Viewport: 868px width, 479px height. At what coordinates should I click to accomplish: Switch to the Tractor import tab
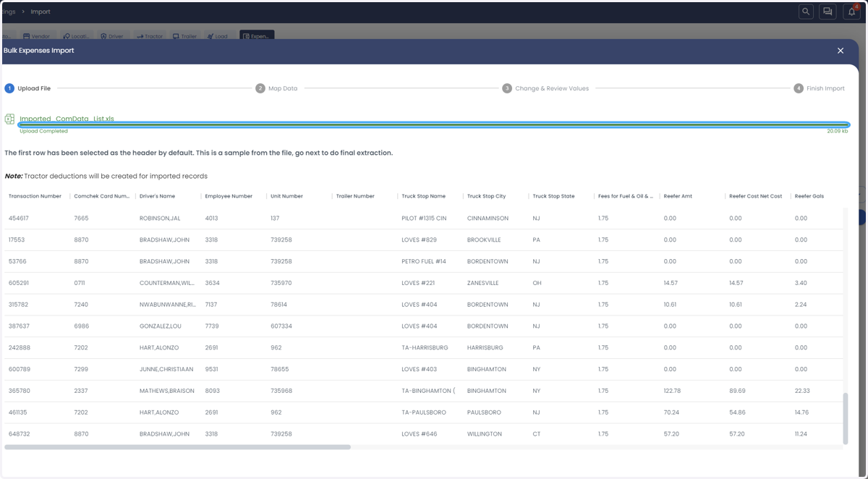(x=150, y=36)
